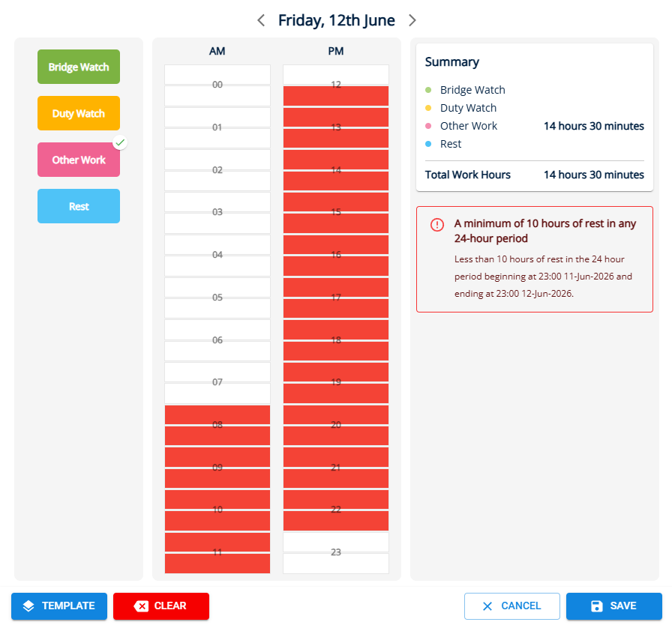Click the Total Work Hours '14 hours 30 minutes' value
Screen dimensions: 672x628
[x=593, y=175]
